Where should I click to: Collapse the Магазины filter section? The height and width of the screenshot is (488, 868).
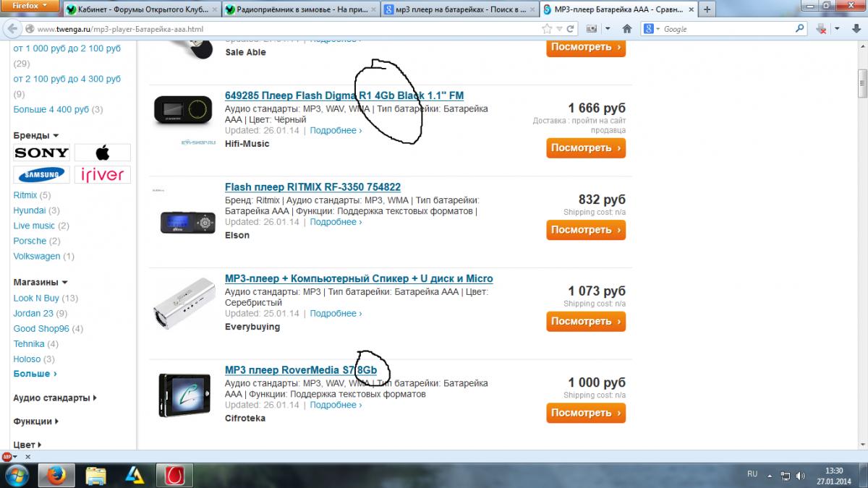(40, 283)
